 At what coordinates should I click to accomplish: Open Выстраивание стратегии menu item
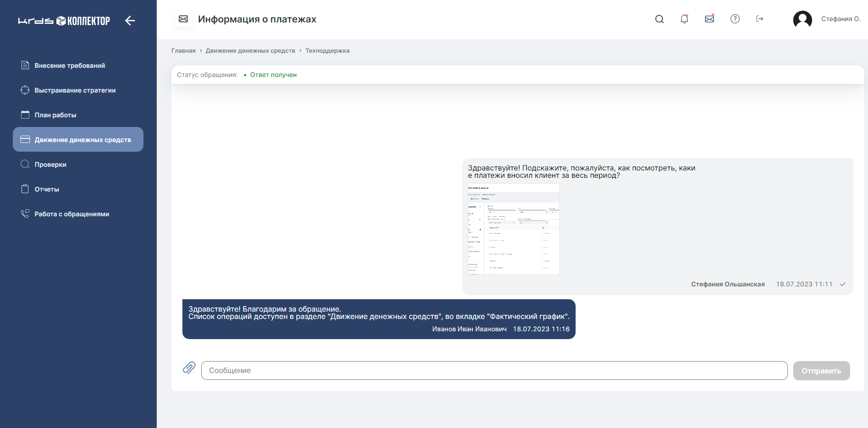(75, 90)
